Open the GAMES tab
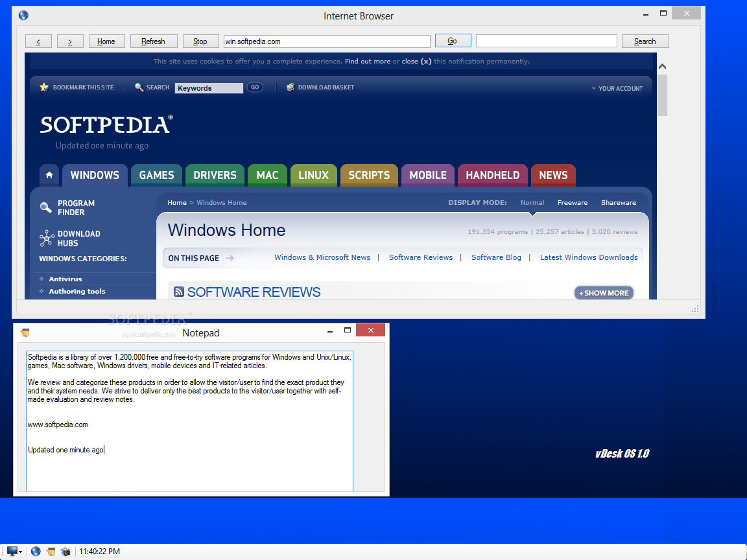The image size is (747, 560). click(156, 175)
